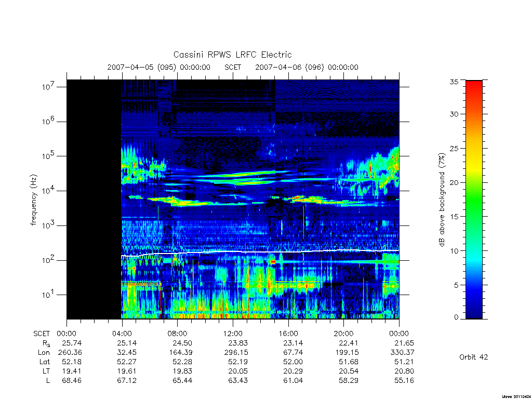Select end date '2007-04-06 (096) 00:00:00'
Screen dimensions: 532x399
tap(307, 67)
